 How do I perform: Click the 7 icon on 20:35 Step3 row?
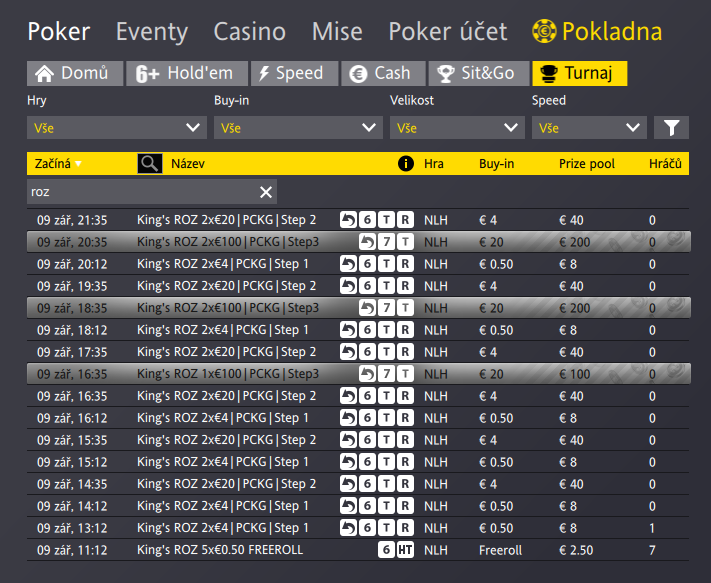(387, 242)
